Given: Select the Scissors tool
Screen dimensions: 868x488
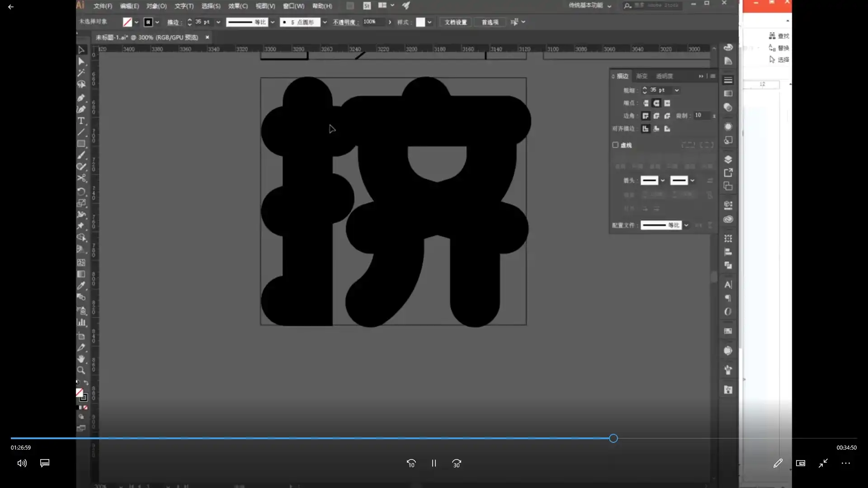Looking at the screenshot, I should [x=81, y=178].
